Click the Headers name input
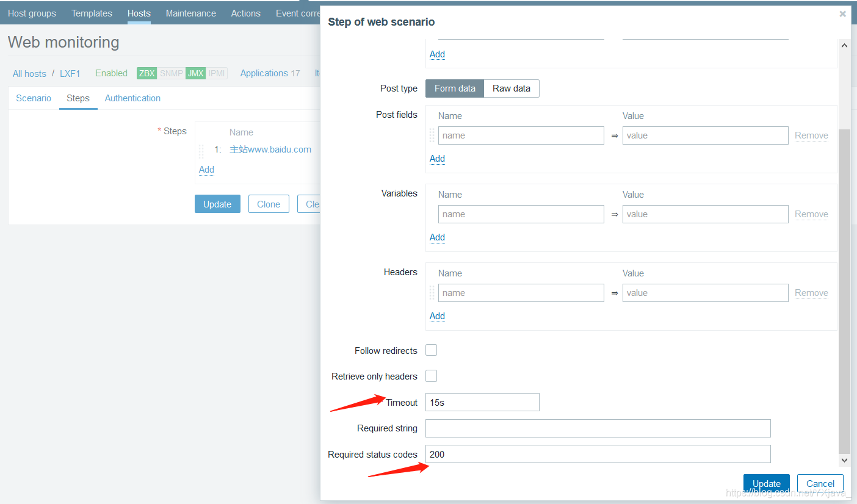Viewport: 857px width, 504px height. (521, 293)
